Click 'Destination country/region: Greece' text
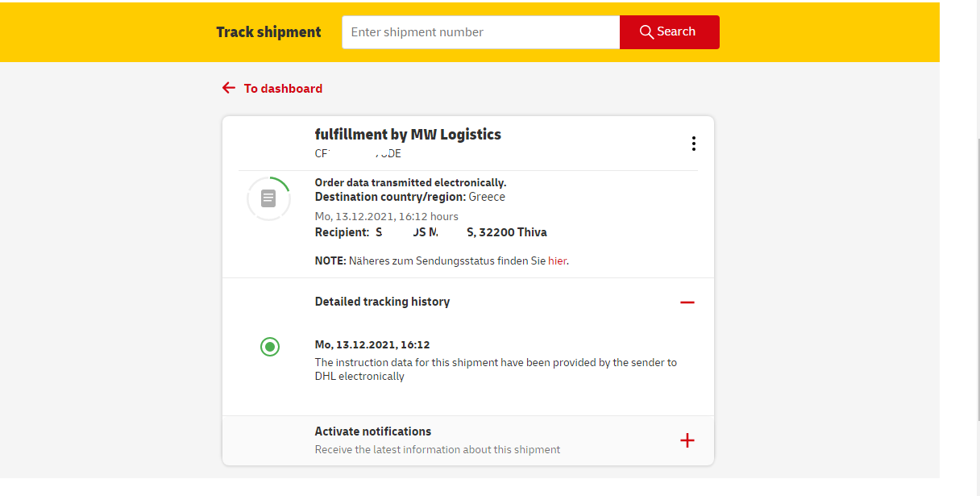The width and height of the screenshot is (980, 496). pyautogui.click(x=410, y=197)
